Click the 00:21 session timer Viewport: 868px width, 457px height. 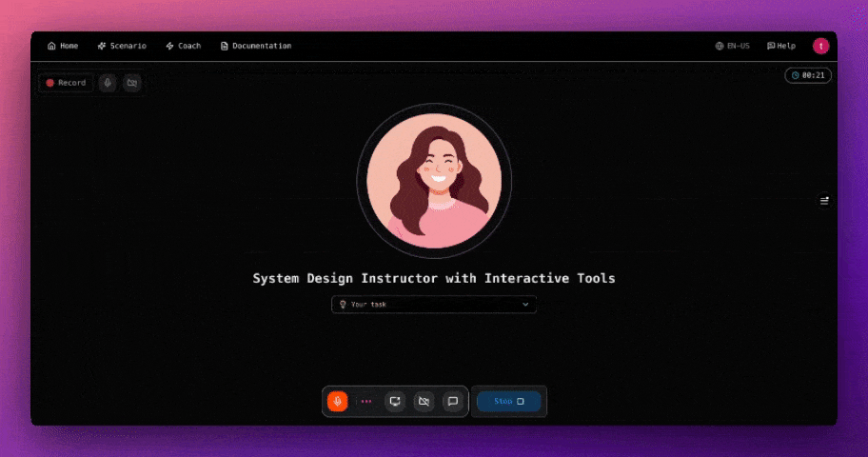coord(808,75)
